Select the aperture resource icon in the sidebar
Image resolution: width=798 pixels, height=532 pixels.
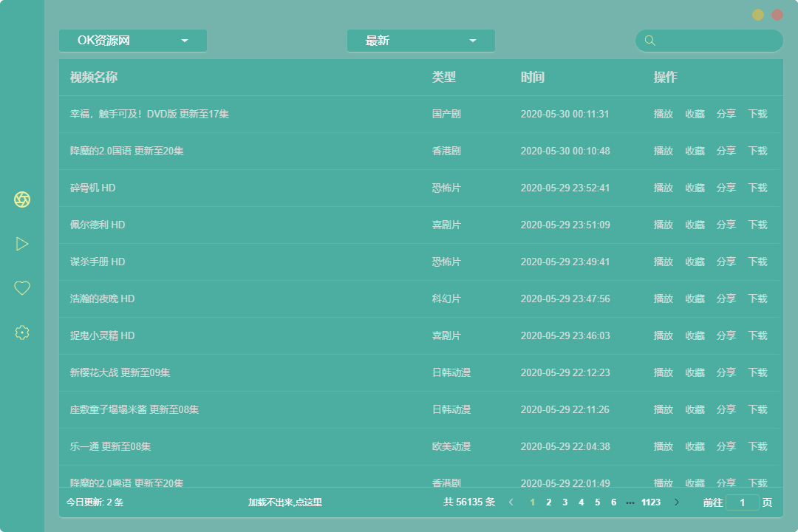(x=22, y=199)
